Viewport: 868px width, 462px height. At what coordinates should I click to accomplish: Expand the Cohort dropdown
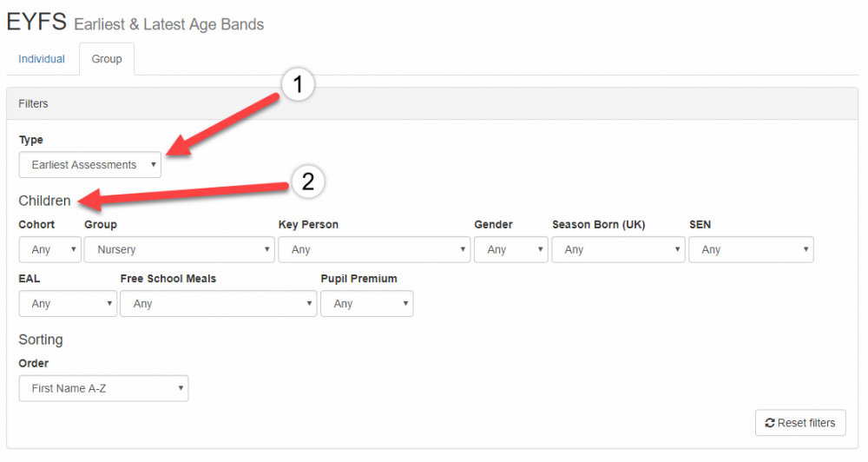click(49, 249)
